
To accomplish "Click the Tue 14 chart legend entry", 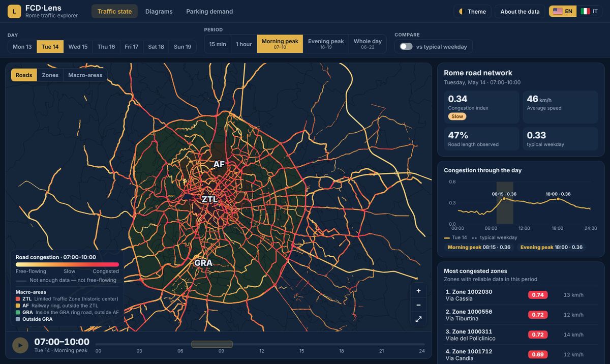I will coord(455,237).
